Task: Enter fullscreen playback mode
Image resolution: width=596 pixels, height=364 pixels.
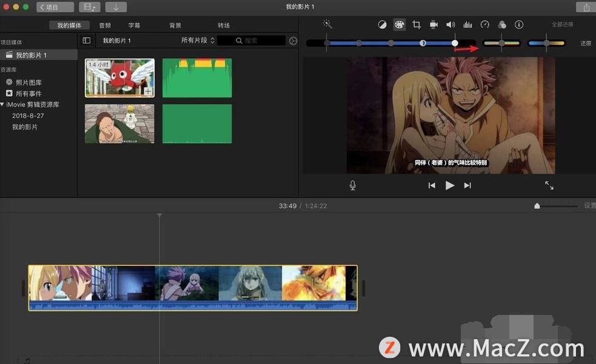Action: pos(549,185)
